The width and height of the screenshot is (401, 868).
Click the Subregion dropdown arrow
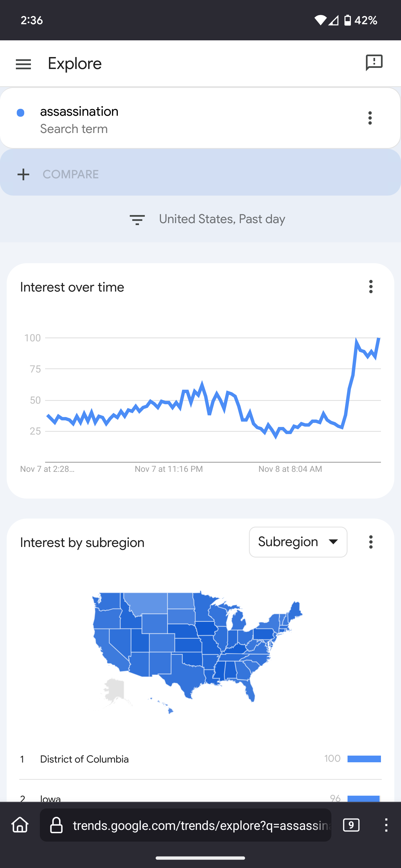coord(333,542)
